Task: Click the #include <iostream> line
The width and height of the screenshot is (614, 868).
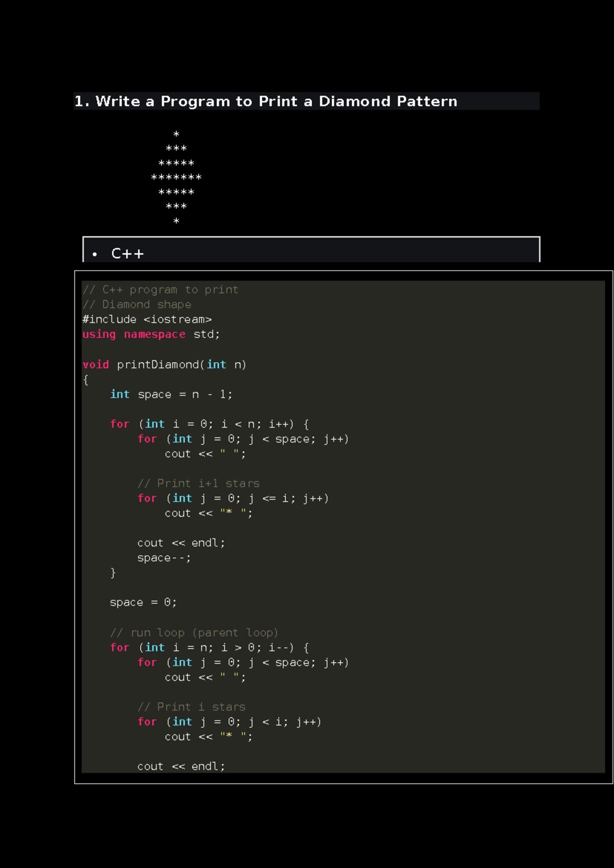Action: click(x=147, y=319)
